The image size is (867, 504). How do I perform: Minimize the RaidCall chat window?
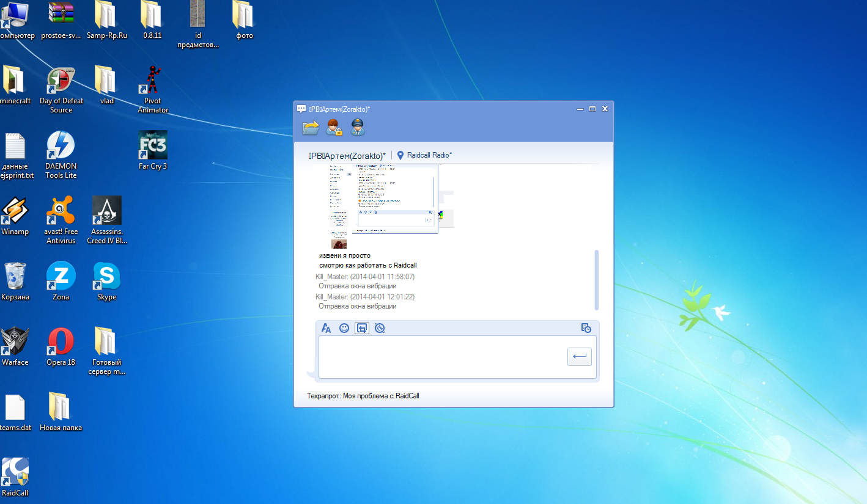pyautogui.click(x=580, y=109)
